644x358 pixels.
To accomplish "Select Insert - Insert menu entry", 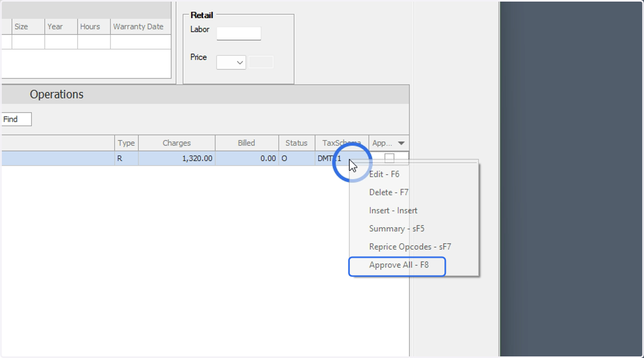I will point(393,211).
